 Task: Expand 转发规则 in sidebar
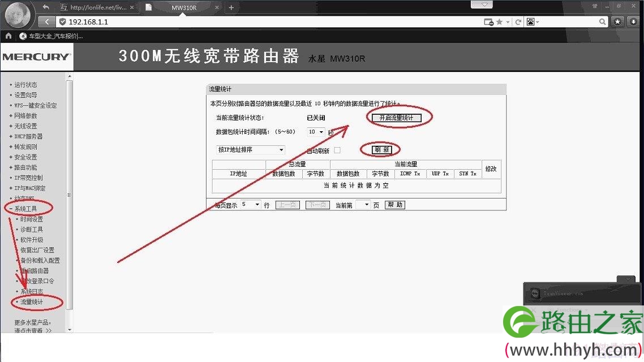25,146
